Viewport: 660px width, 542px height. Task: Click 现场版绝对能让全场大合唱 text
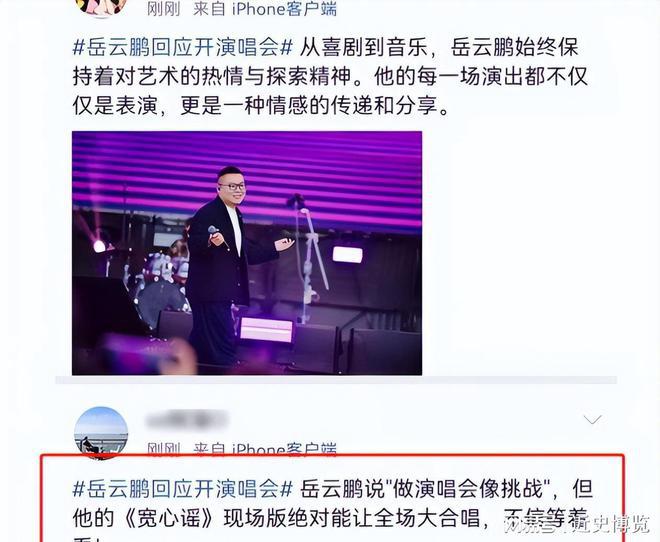tap(352, 518)
